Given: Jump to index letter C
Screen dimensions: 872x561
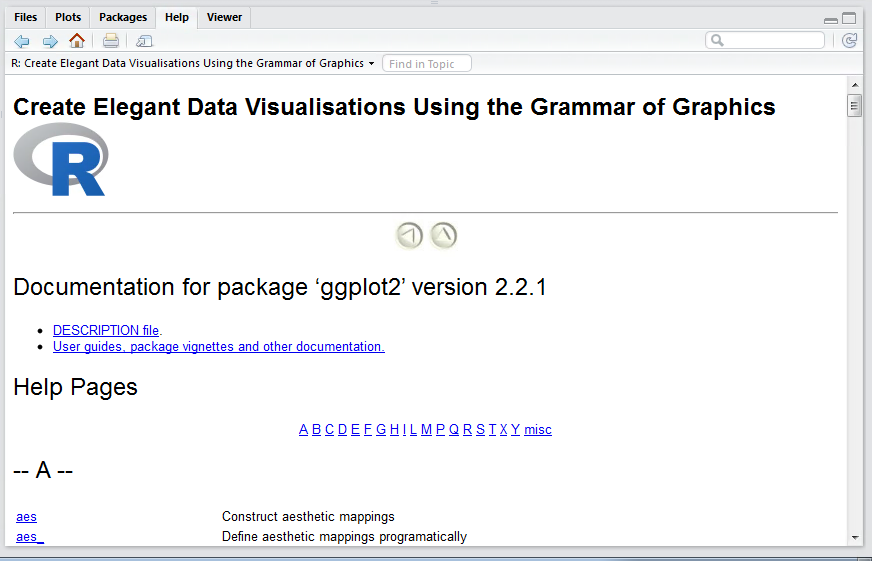Looking at the screenshot, I should pyautogui.click(x=329, y=429).
